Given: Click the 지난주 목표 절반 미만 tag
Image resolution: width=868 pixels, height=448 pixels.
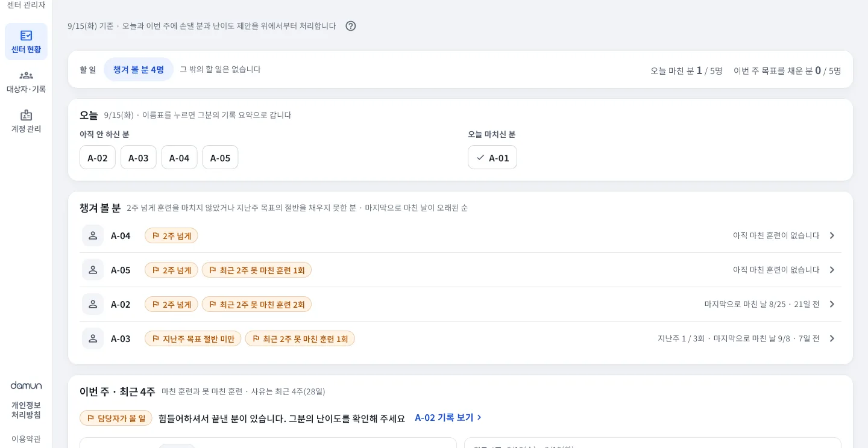Looking at the screenshot, I should tap(193, 338).
